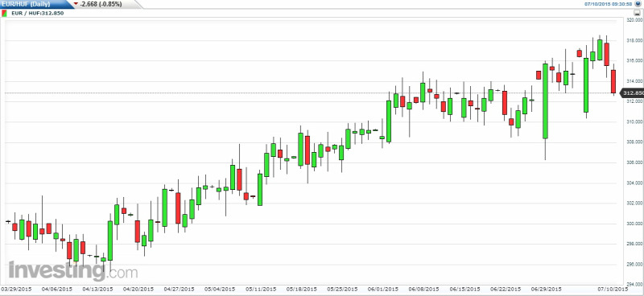The width and height of the screenshot is (644, 296).
Task: Click the 05/18/2015 date axis label
Action: click(x=302, y=290)
